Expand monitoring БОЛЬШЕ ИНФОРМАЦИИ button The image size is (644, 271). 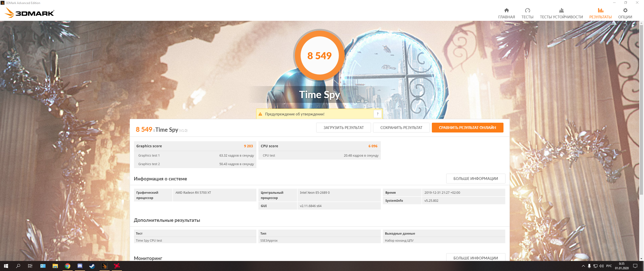pos(475,258)
